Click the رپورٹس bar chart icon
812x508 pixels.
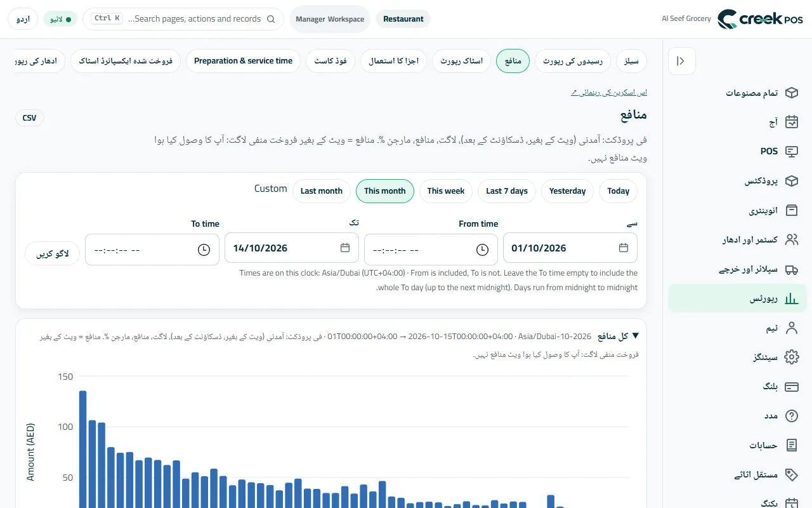(x=791, y=298)
